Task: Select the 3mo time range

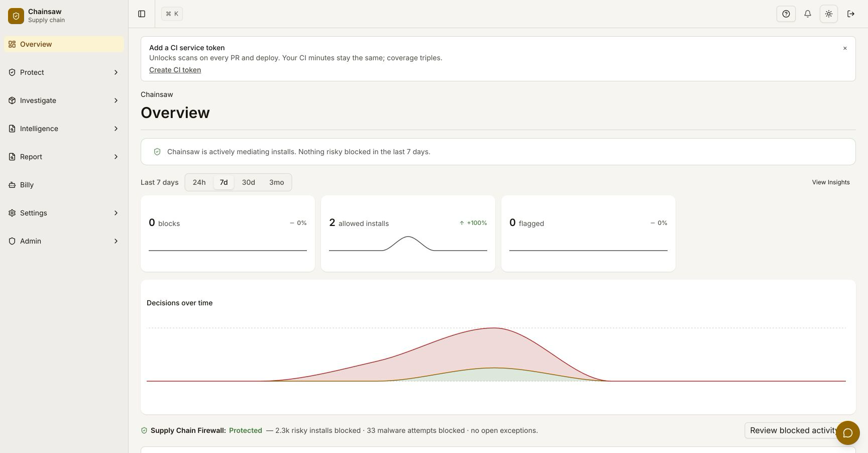Action: point(276,182)
